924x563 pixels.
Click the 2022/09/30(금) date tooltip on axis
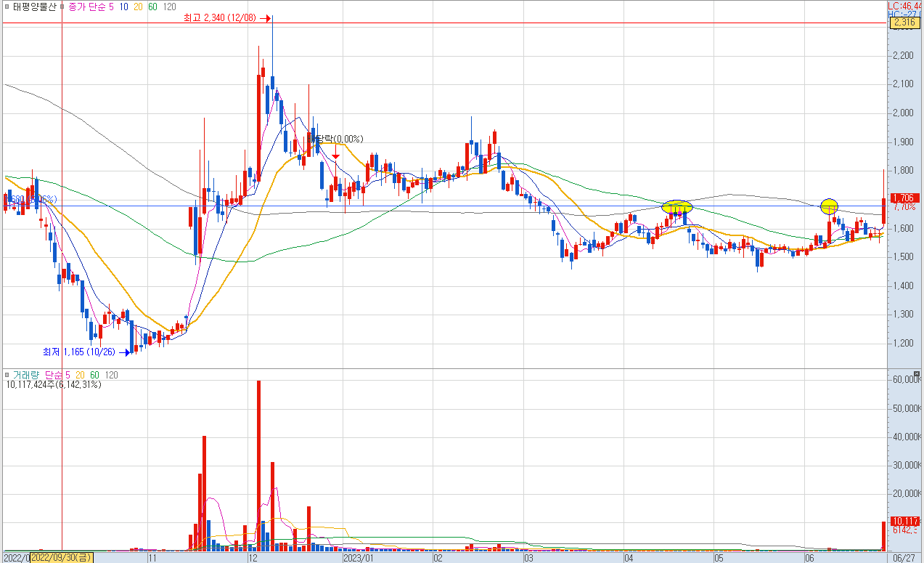[x=62, y=557]
